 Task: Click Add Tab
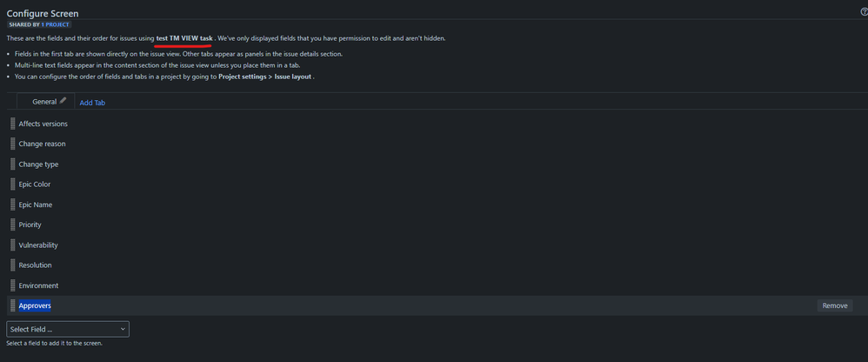pos(92,103)
